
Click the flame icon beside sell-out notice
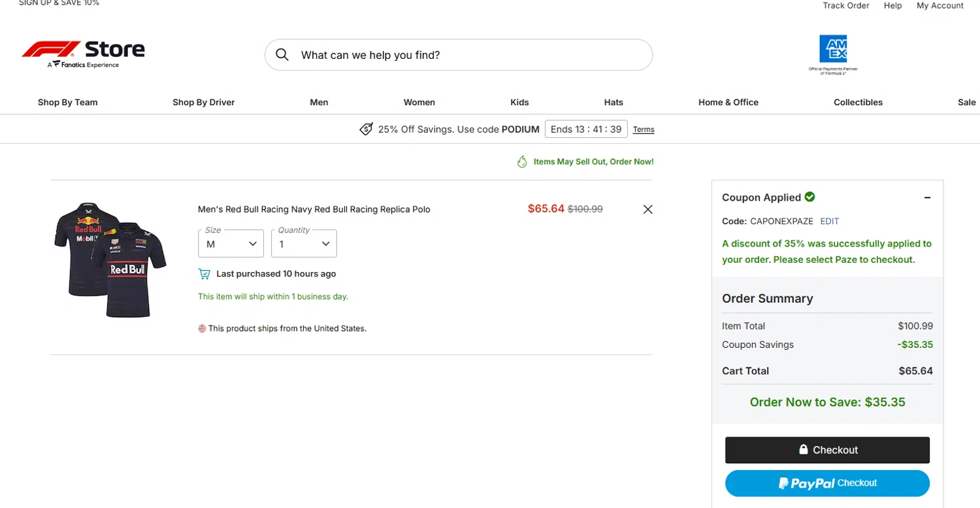(x=522, y=161)
